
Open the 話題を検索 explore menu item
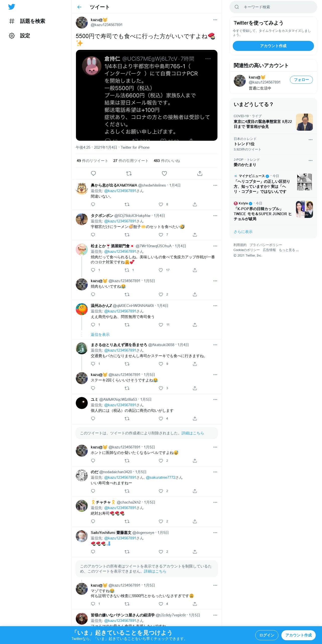[x=27, y=21]
